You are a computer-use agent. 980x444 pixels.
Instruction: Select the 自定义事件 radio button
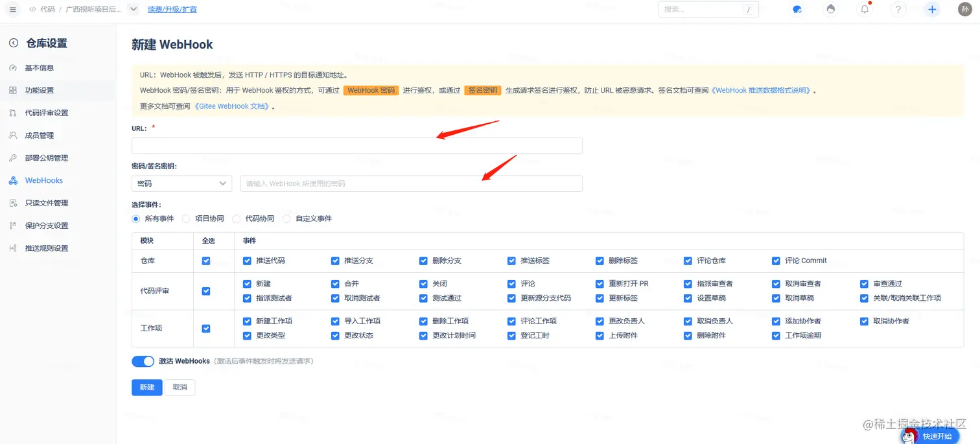[287, 219]
